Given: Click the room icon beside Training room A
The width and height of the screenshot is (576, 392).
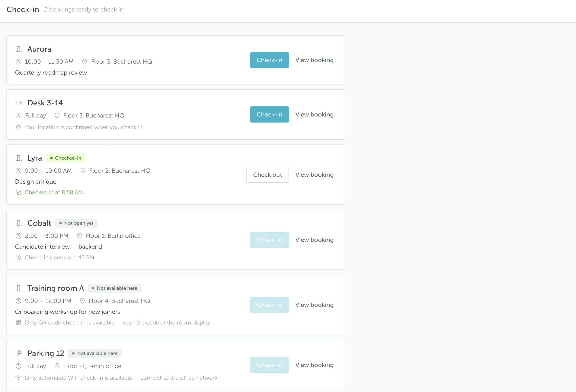Looking at the screenshot, I should click(x=19, y=288).
